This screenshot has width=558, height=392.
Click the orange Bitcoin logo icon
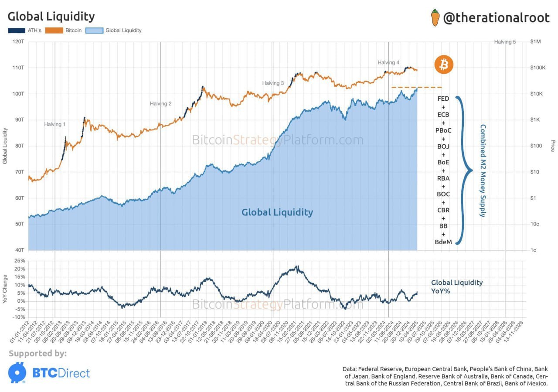(x=444, y=65)
